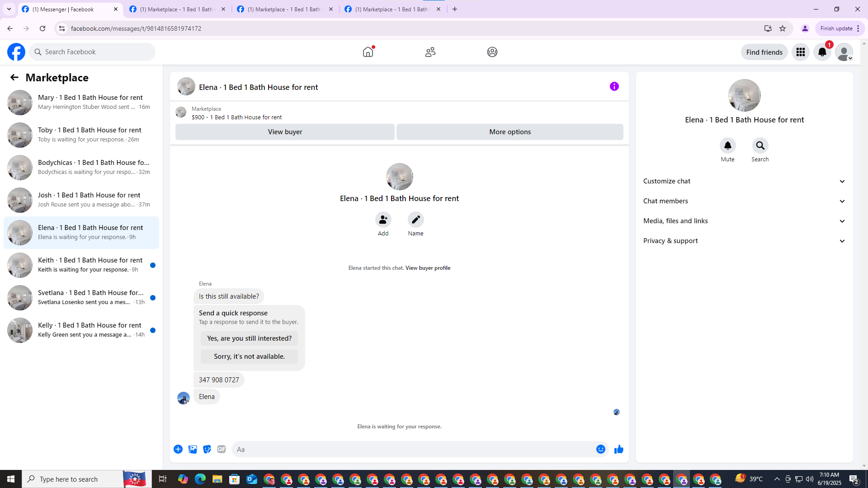Attach a file with photo icon
The height and width of the screenshot is (488, 868).
tap(193, 449)
